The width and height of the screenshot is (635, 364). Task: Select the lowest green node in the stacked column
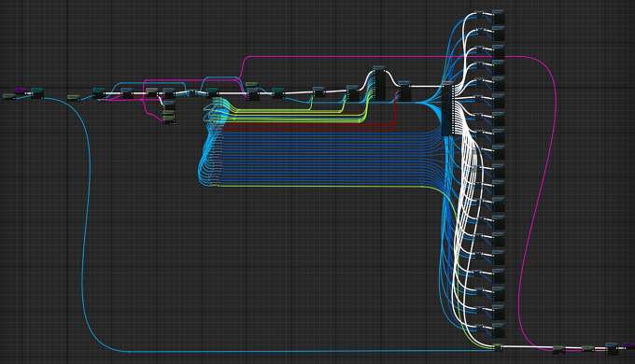point(169,119)
